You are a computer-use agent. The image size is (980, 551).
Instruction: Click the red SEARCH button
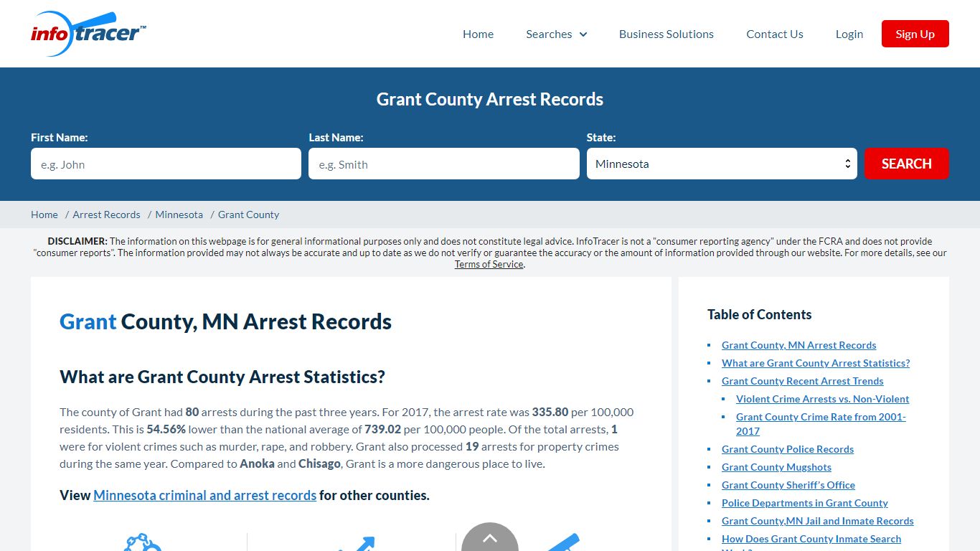[x=906, y=164]
